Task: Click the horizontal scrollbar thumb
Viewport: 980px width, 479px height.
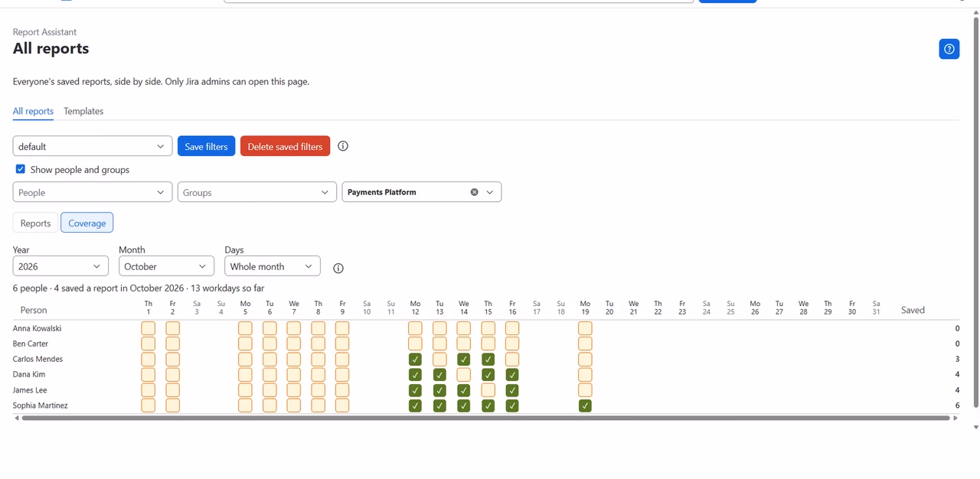Action: (x=485, y=419)
